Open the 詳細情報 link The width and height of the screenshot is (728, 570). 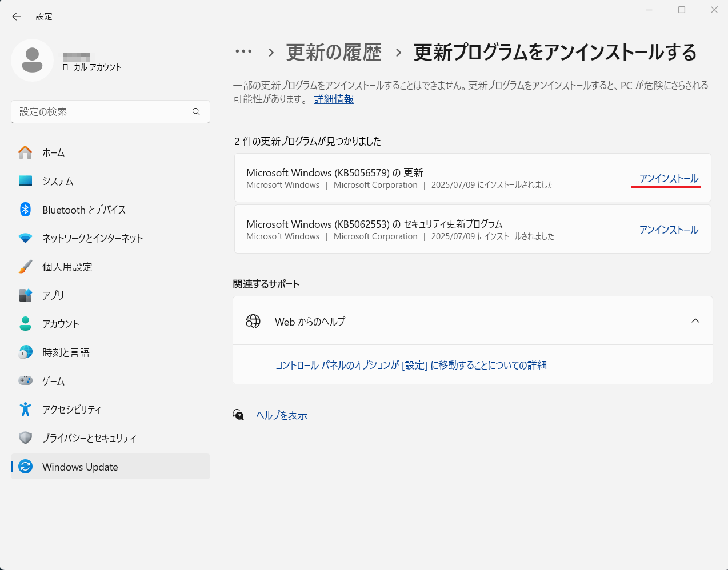334,99
